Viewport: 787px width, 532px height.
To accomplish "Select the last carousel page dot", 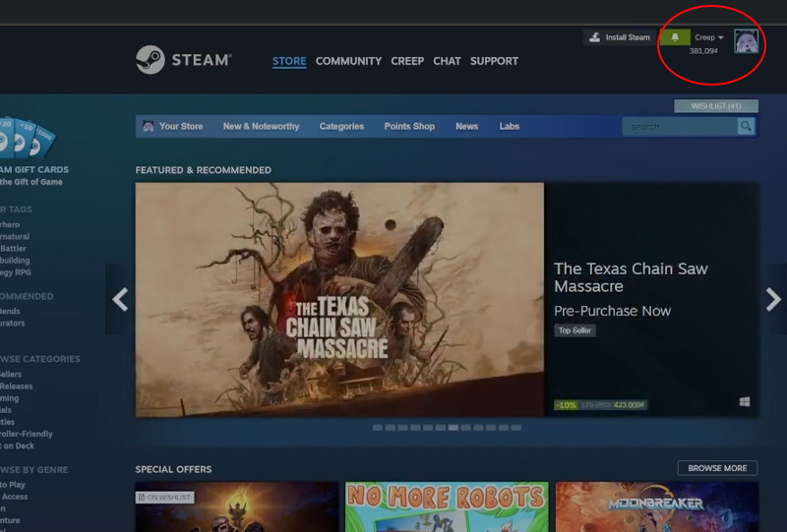I will click(515, 428).
